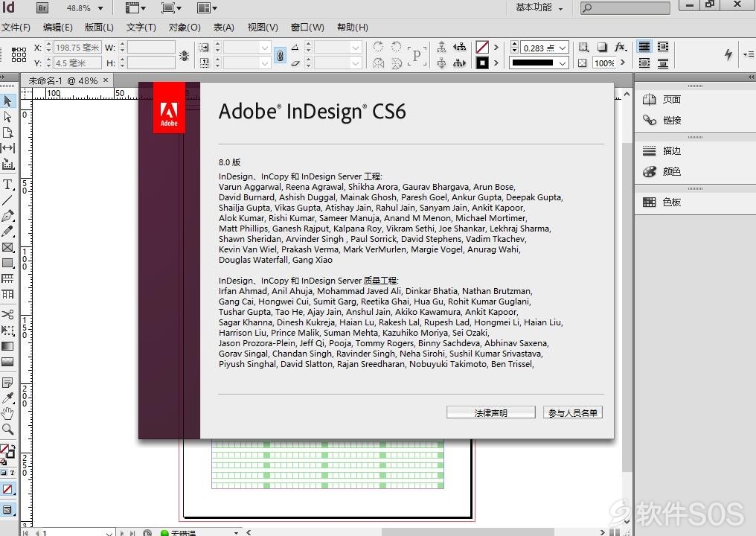Click fill color swatch in control panel
The height and width of the screenshot is (536, 756).
click(x=482, y=47)
